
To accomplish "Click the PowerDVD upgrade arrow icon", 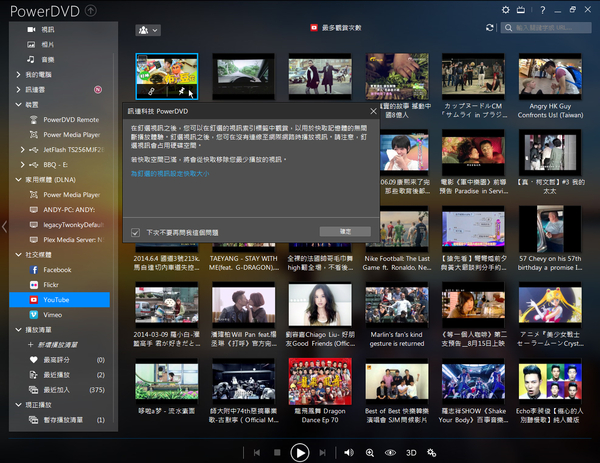I will (x=92, y=11).
